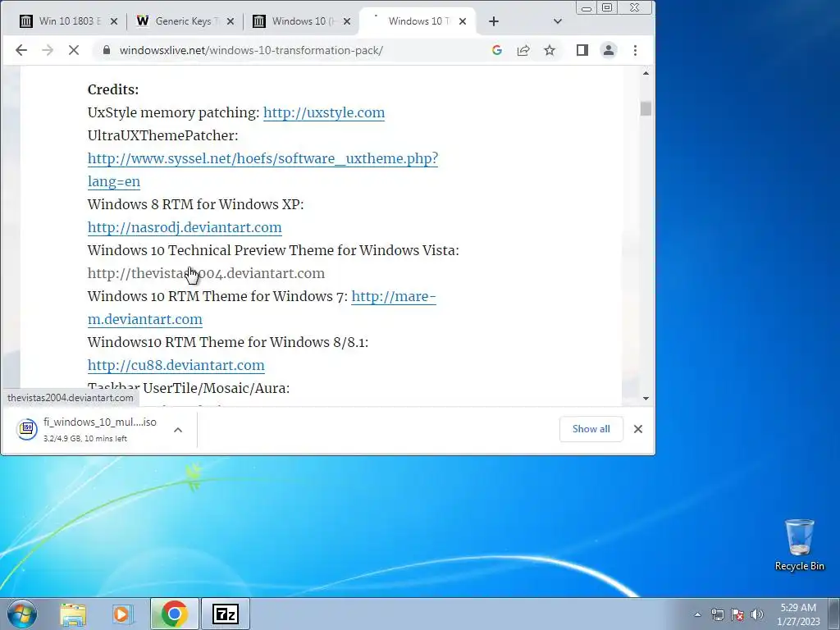
Task: Close the third Windows 10 tab
Action: click(347, 21)
